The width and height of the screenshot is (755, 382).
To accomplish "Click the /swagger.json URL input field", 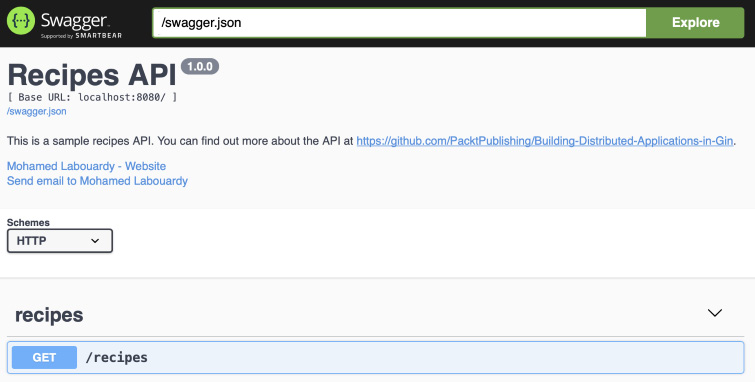I will [x=399, y=23].
